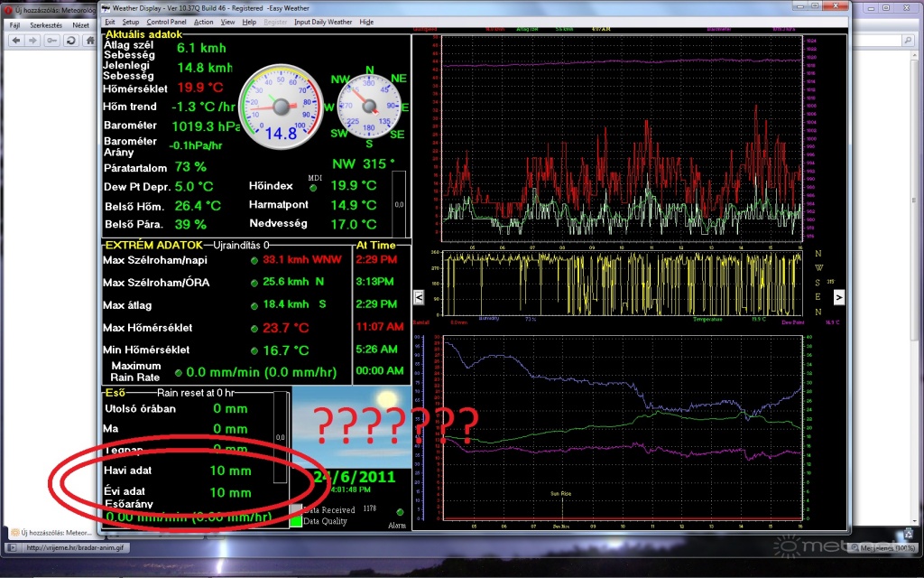This screenshot has height=578, width=924.
Task: Toggle indicator beside Max Hőmérséklet value
Action: click(x=255, y=328)
